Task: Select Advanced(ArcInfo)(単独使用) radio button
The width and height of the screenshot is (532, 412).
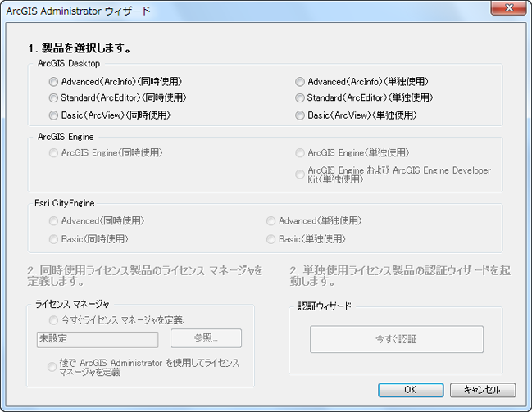Action: pyautogui.click(x=299, y=82)
